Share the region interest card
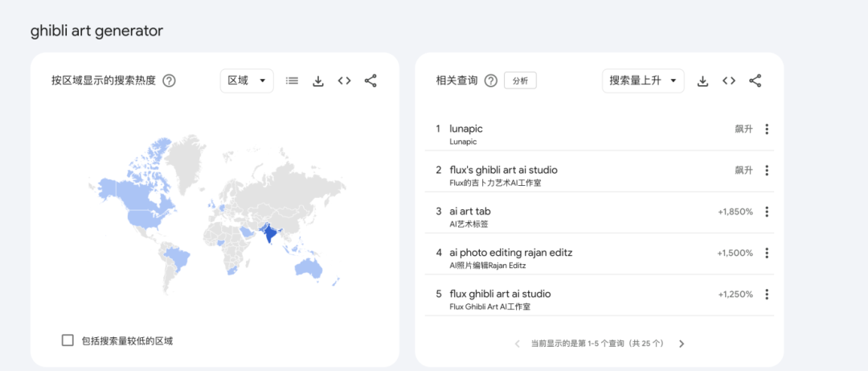 point(371,81)
